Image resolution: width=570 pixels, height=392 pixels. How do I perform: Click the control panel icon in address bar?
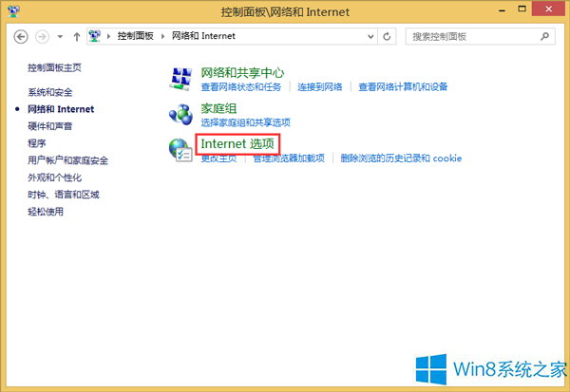[95, 36]
